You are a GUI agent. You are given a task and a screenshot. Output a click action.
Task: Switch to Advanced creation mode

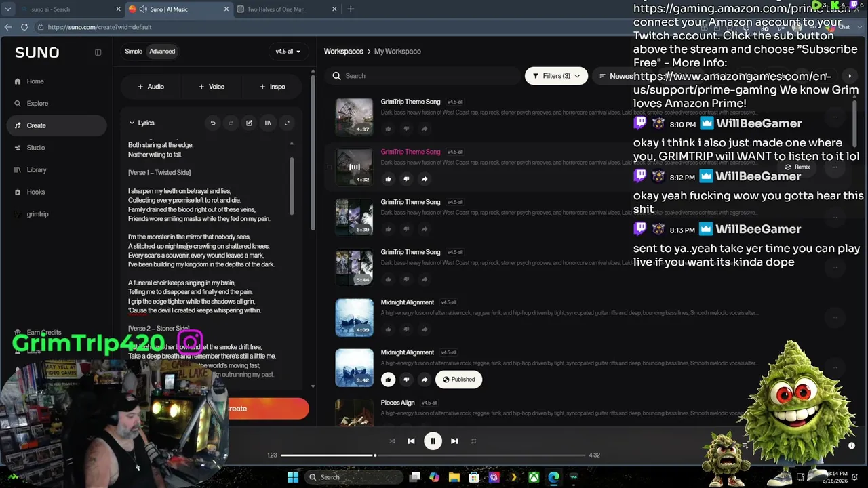pos(162,52)
